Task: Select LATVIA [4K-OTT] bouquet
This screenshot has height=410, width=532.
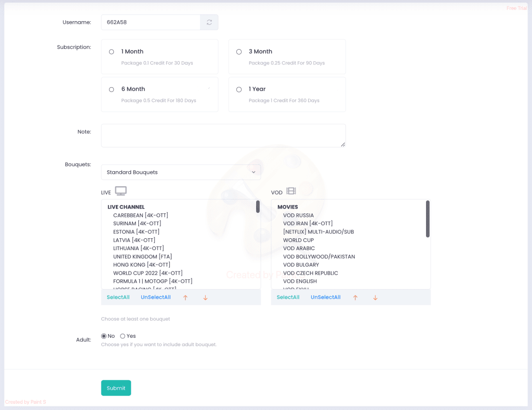Action: 134,240
